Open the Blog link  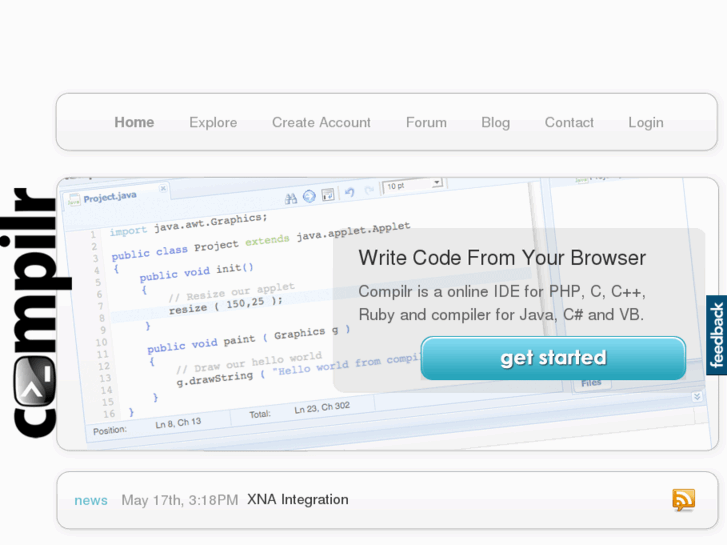pyautogui.click(x=496, y=122)
